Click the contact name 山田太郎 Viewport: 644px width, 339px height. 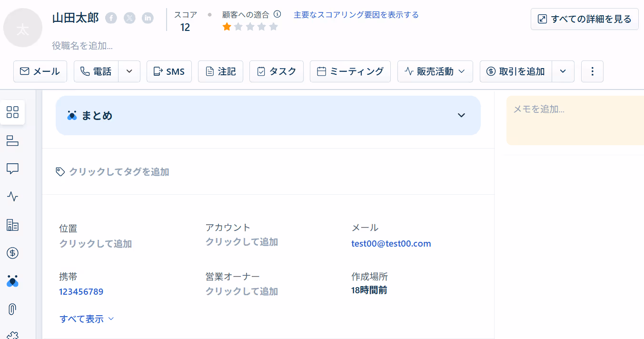click(x=75, y=18)
